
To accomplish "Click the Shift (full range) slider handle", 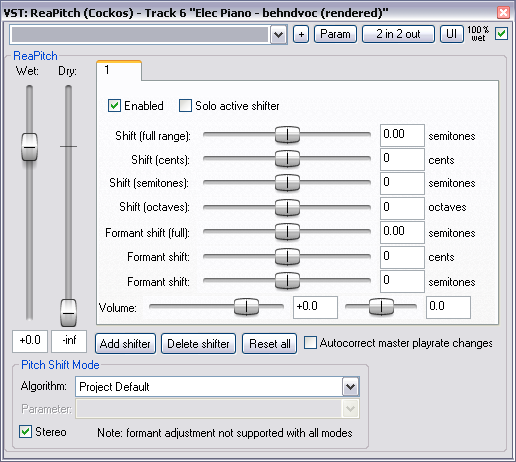I will (x=287, y=135).
